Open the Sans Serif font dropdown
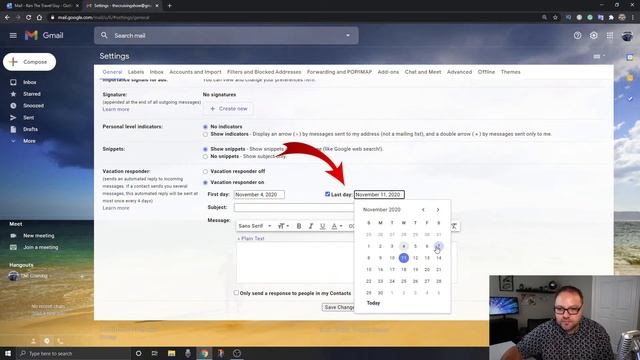The height and width of the screenshot is (360, 640). [255, 226]
